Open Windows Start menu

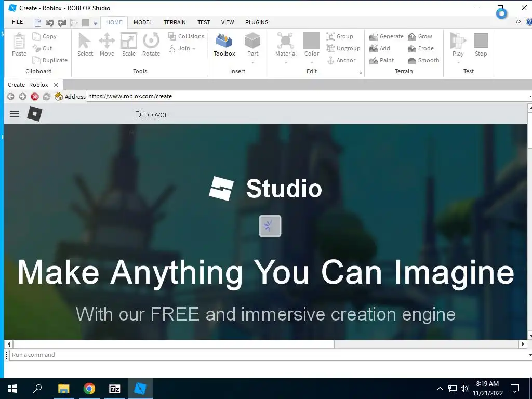[12, 389]
